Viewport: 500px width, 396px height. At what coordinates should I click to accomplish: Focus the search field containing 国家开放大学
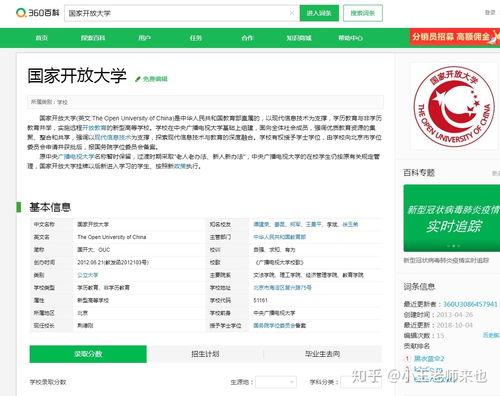tap(182, 13)
